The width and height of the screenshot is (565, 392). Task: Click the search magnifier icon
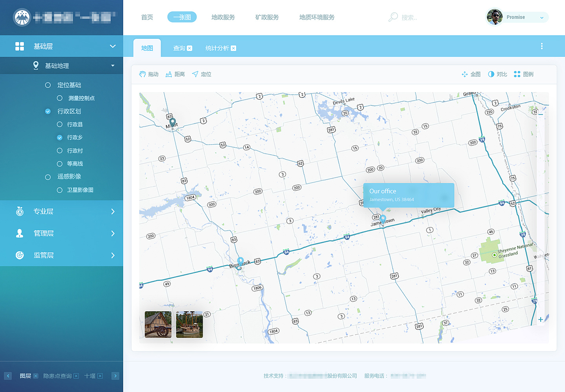pos(393,17)
